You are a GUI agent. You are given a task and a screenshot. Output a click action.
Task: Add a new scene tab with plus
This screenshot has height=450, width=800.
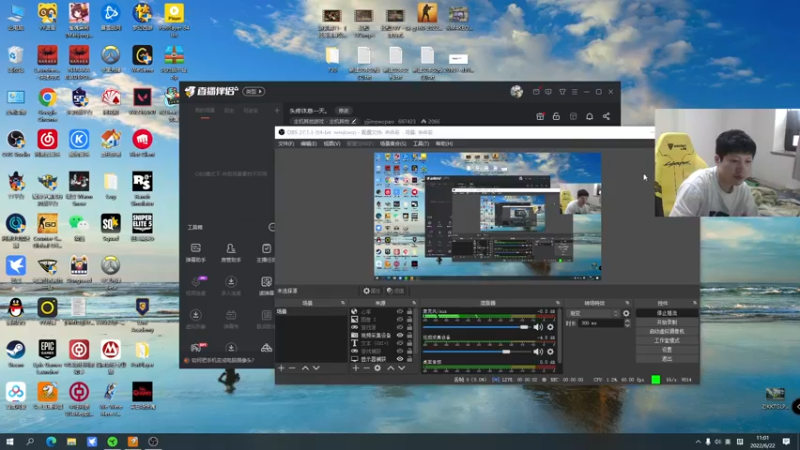277,110
